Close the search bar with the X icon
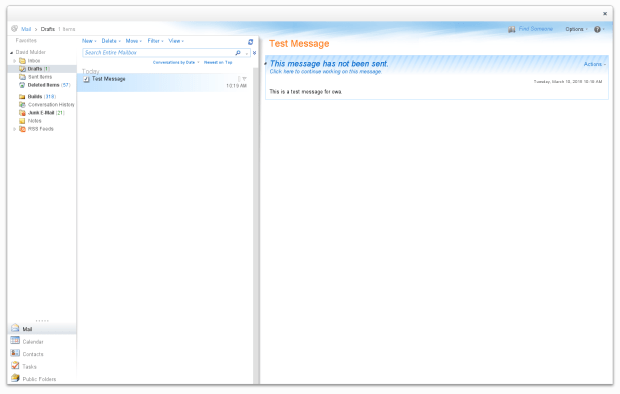 pos(254,53)
